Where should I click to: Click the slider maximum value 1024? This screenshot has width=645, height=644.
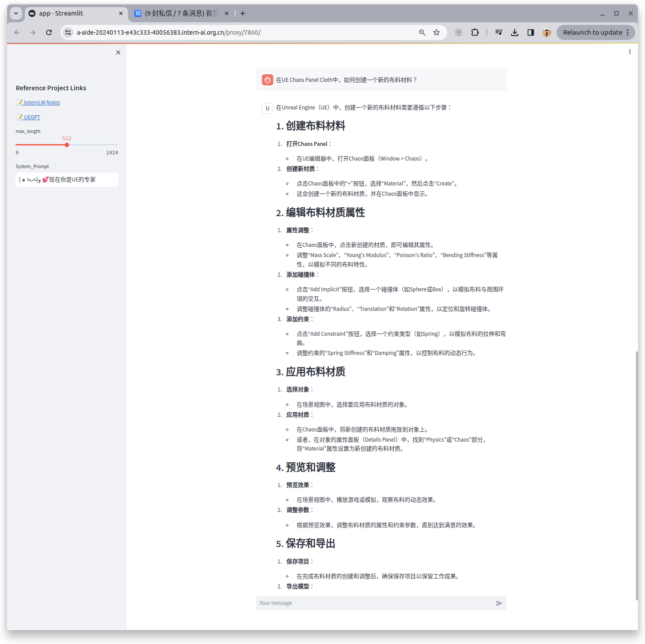(x=112, y=153)
